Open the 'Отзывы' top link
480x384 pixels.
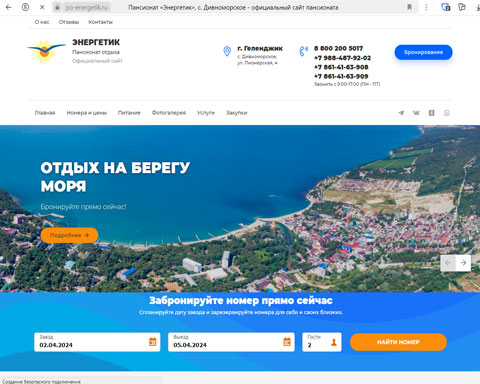coord(69,22)
